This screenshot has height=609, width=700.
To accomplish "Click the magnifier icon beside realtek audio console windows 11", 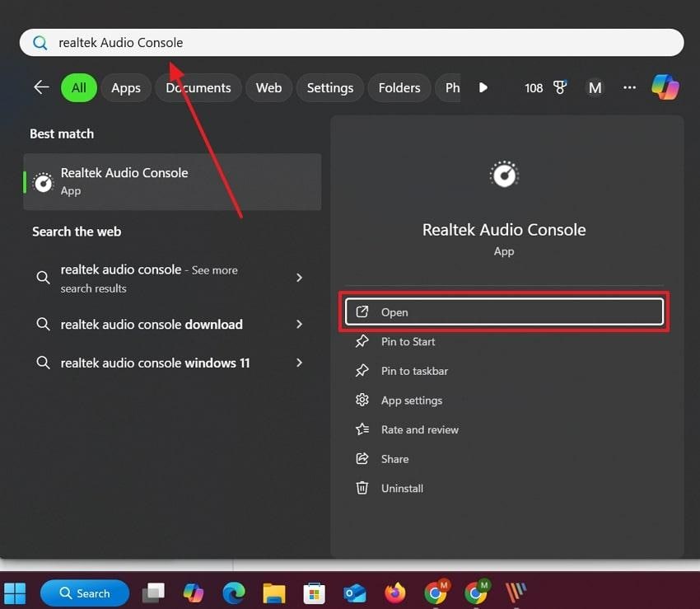I will click(43, 363).
